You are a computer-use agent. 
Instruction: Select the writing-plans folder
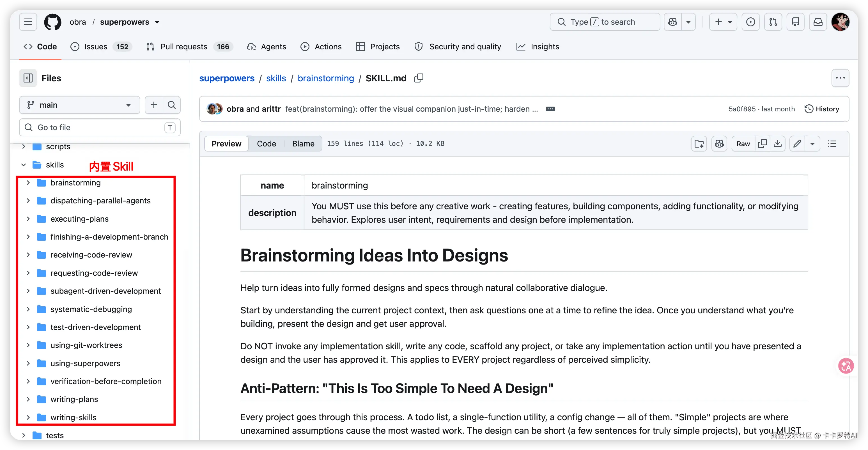[74, 400]
